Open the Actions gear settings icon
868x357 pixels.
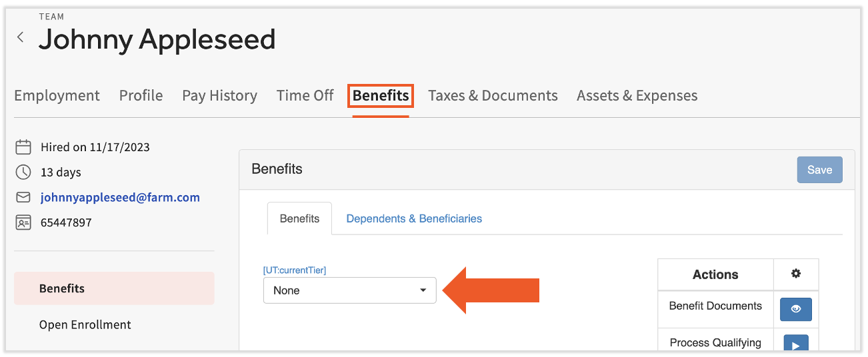tap(795, 274)
